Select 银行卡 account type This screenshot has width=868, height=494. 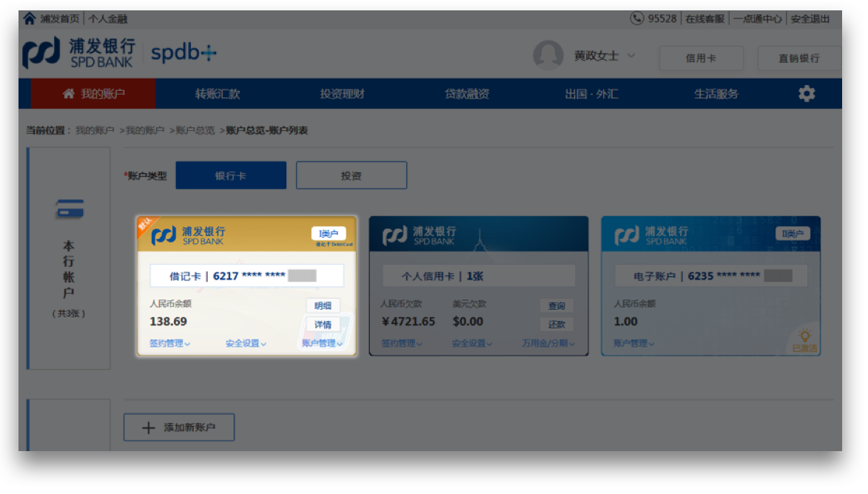231,176
